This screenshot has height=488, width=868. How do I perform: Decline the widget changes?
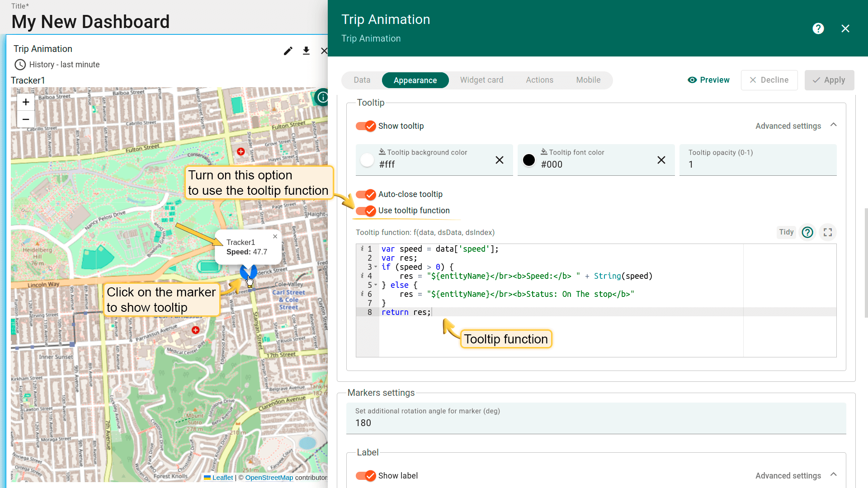769,80
